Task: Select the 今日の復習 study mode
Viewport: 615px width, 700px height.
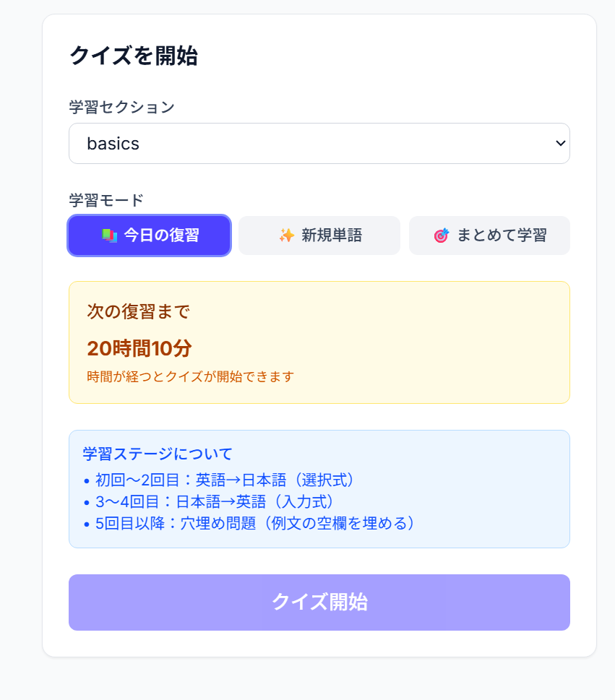Action: coord(150,236)
